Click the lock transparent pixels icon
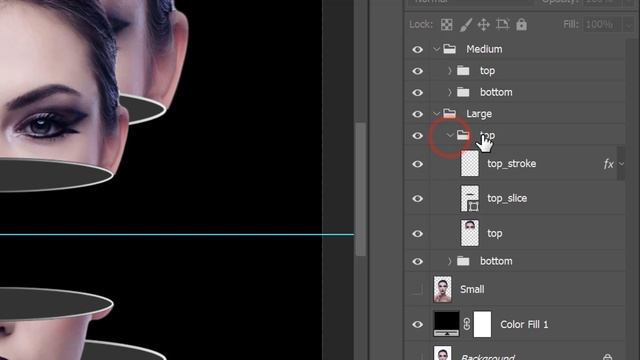 (447, 25)
